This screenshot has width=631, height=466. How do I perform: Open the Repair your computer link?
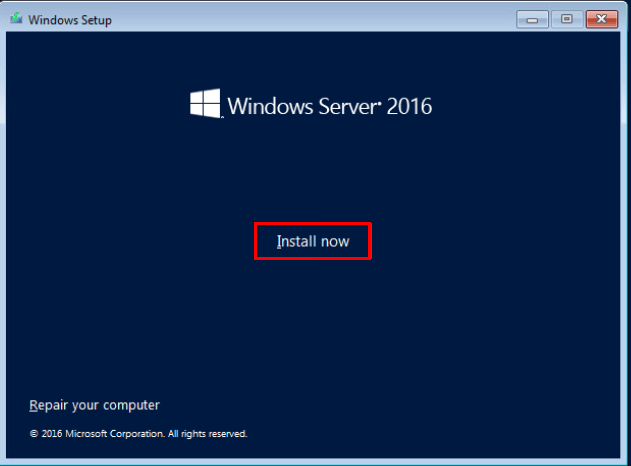click(x=95, y=405)
